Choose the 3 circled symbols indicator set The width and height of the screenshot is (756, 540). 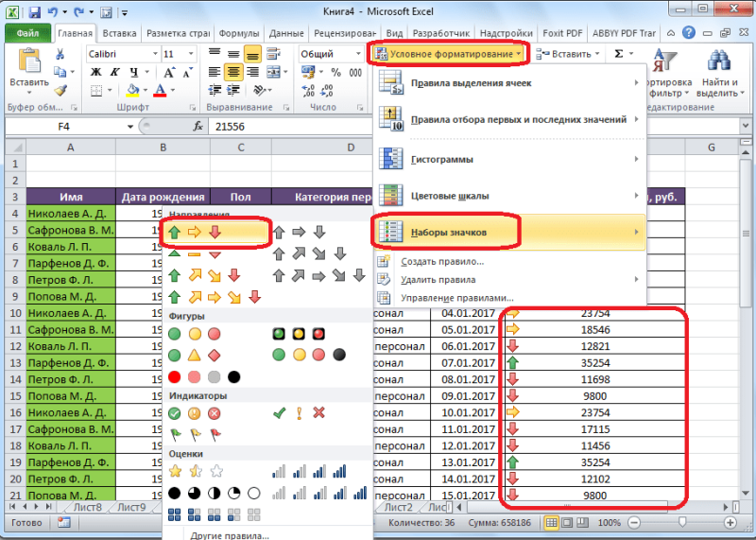click(x=195, y=413)
